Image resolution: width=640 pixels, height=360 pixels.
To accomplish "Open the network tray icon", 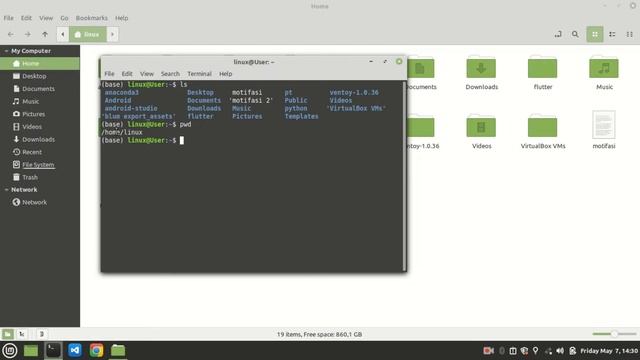I will (548, 351).
